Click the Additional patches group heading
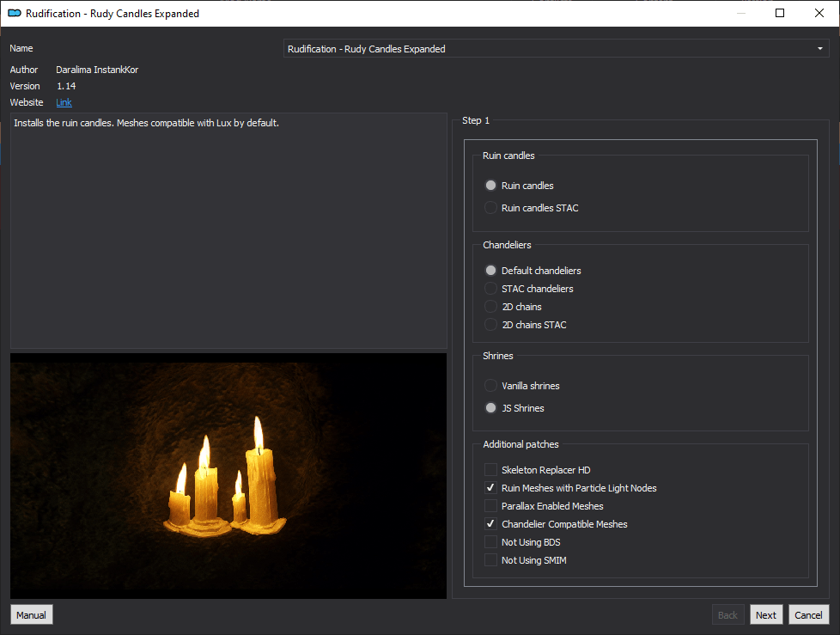The height and width of the screenshot is (635, 840). 520,444
